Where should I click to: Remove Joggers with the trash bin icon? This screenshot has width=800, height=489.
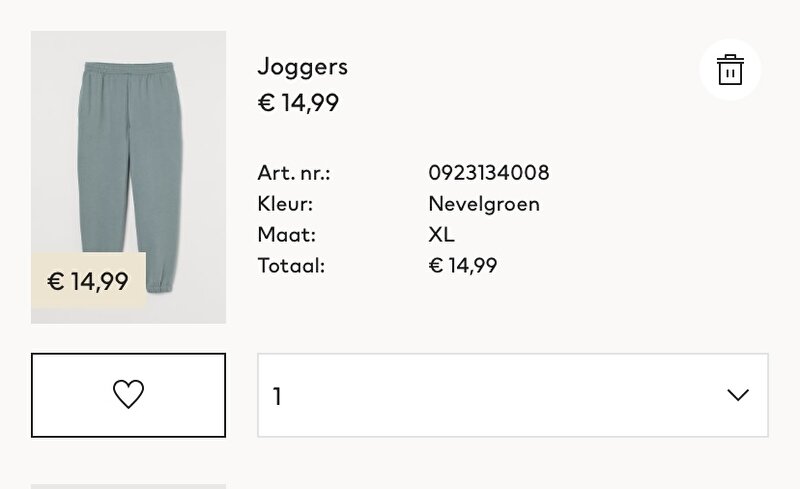[x=730, y=69]
